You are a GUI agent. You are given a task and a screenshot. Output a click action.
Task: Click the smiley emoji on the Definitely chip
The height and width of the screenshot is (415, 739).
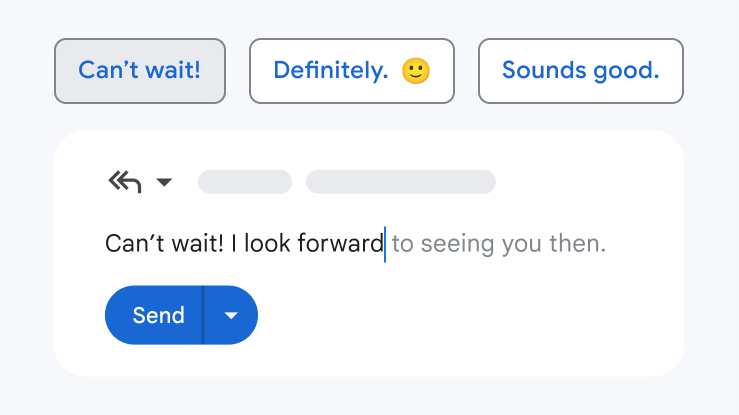coord(415,71)
